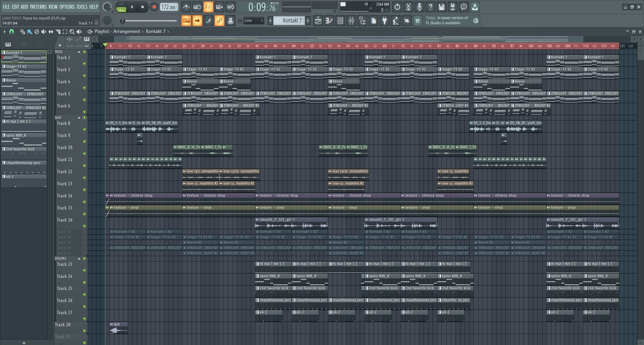
Task: Open the Channel rack view
Action: [340, 21]
